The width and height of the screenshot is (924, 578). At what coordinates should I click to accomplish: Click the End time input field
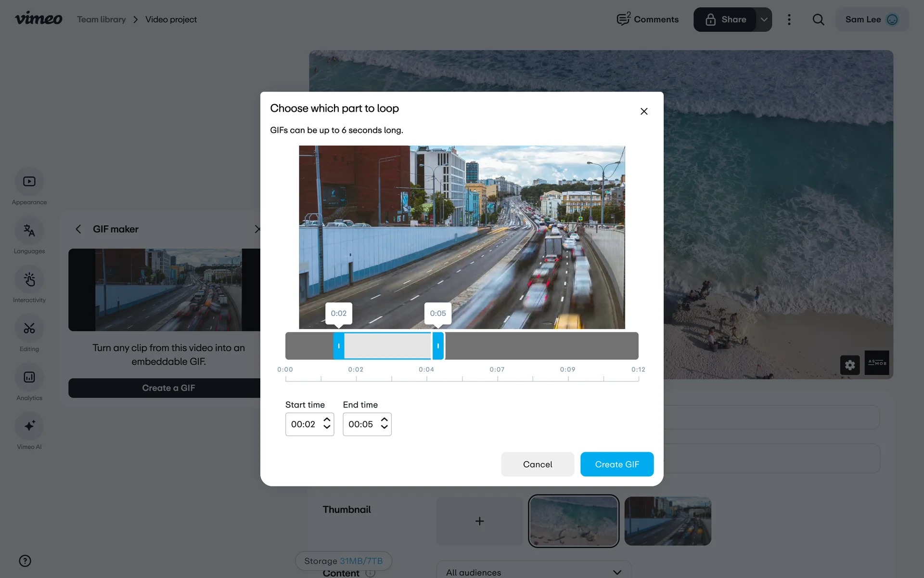[361, 424]
